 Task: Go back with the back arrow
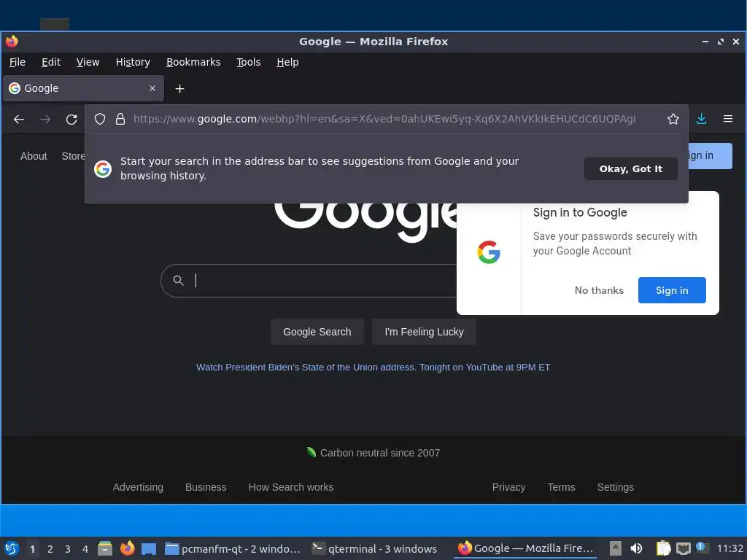coord(18,119)
